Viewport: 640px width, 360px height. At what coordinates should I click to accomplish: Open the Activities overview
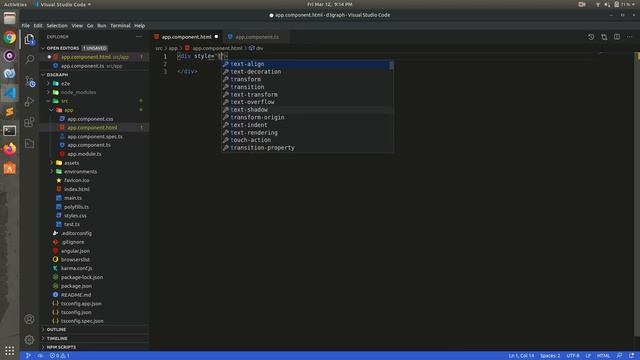click(15, 4)
